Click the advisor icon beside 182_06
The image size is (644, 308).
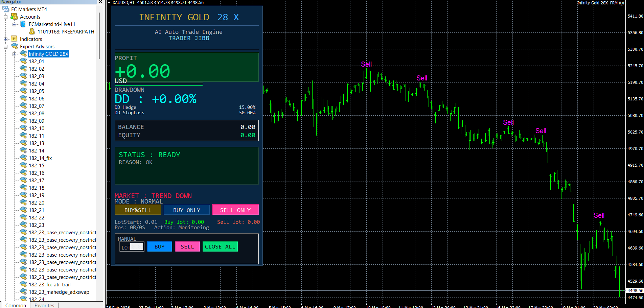pos(23,98)
